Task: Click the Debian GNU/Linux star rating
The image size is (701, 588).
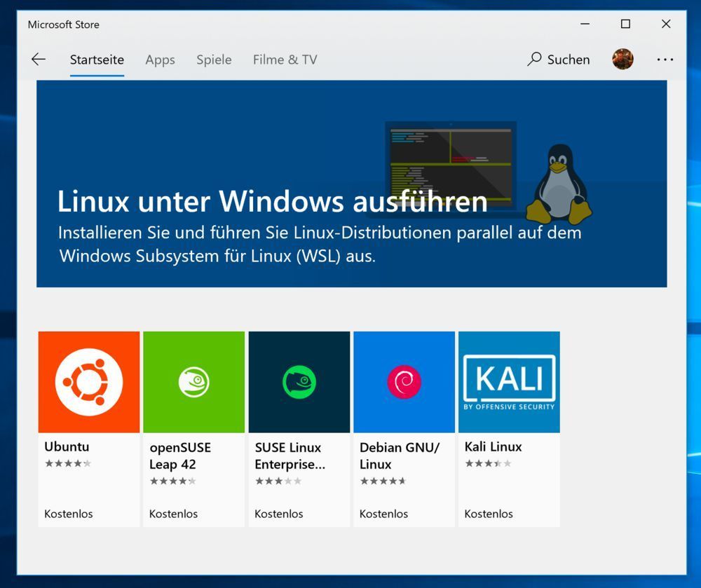Action: 383,481
